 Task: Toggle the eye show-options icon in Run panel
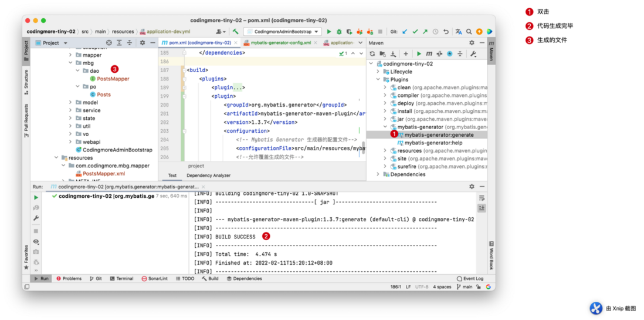[36, 241]
